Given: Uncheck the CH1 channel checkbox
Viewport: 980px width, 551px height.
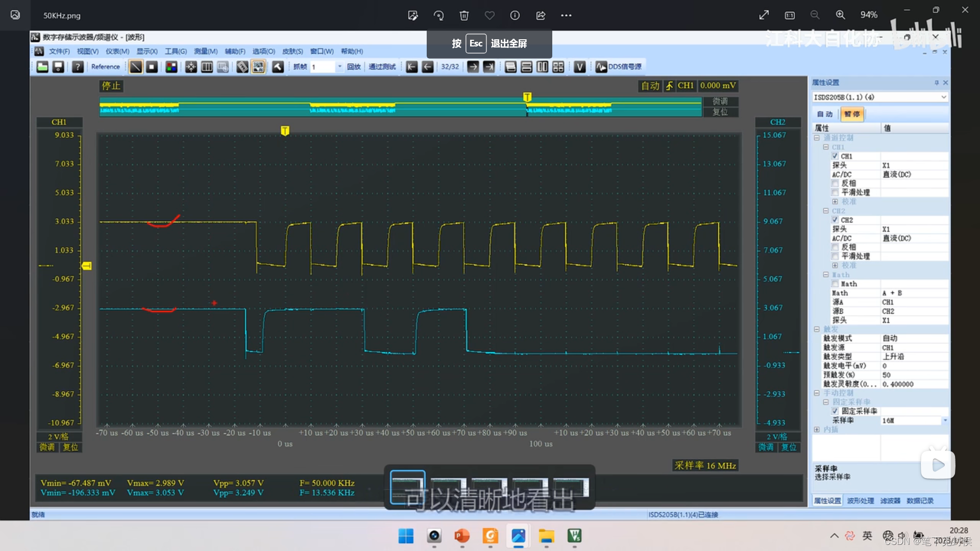Looking at the screenshot, I should coord(835,156).
